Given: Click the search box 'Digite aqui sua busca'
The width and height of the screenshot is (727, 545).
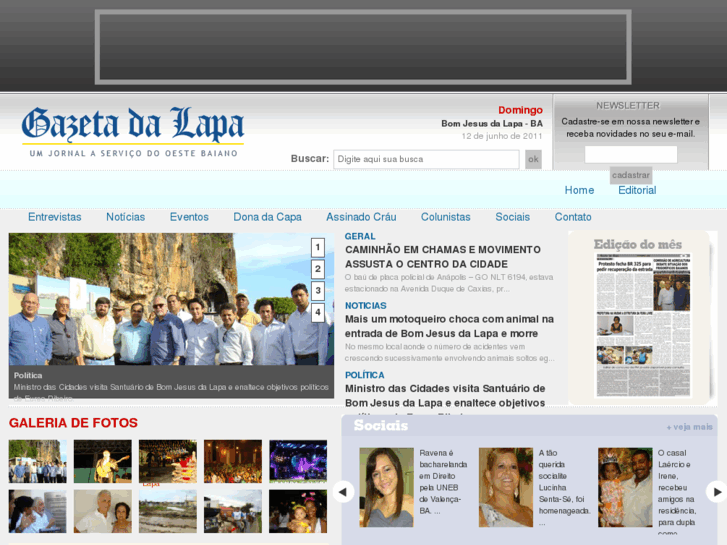Looking at the screenshot, I should pos(426,159).
